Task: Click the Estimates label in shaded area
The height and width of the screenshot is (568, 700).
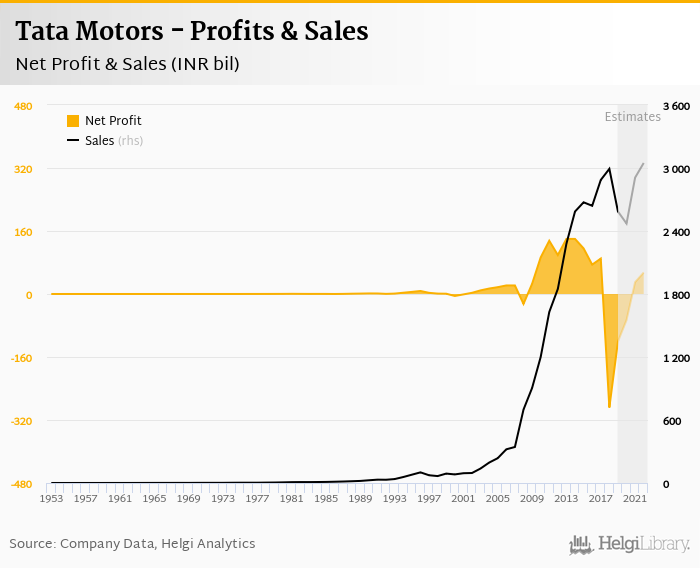Action: [x=632, y=117]
